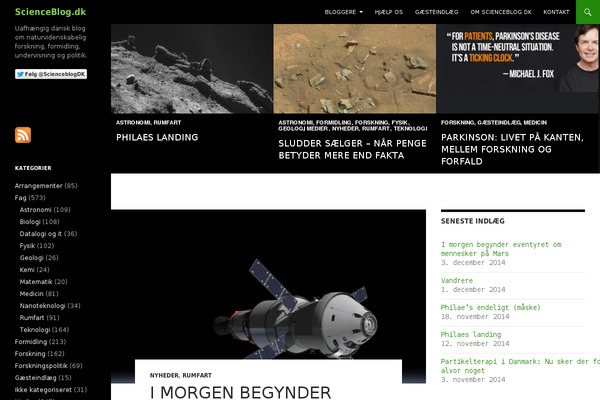Open Arrangementer category
The height and width of the screenshot is (400, 600).
pos(39,186)
